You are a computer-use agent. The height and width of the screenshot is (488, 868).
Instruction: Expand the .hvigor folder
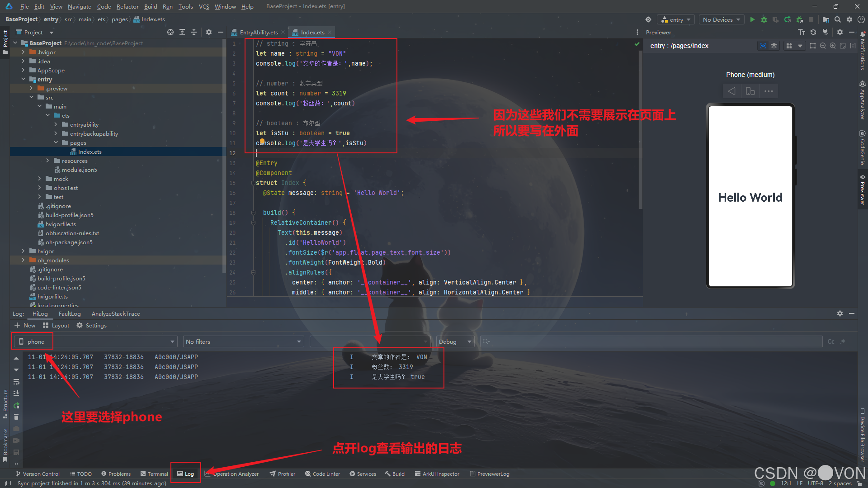[23, 52]
